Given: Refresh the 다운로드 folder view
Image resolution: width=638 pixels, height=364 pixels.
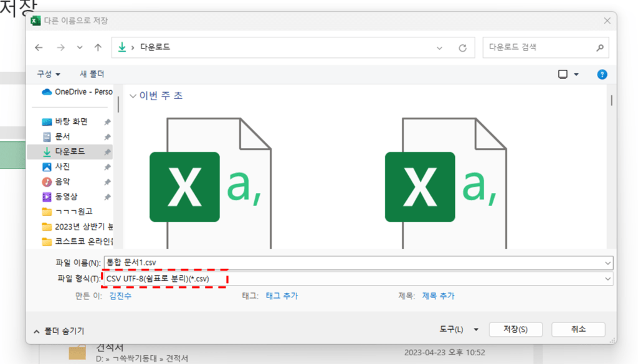Looking at the screenshot, I should click(x=463, y=48).
